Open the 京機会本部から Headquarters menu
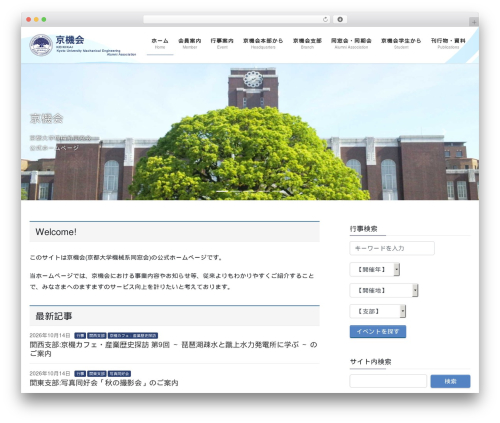This screenshot has height=423, width=500. [x=263, y=43]
